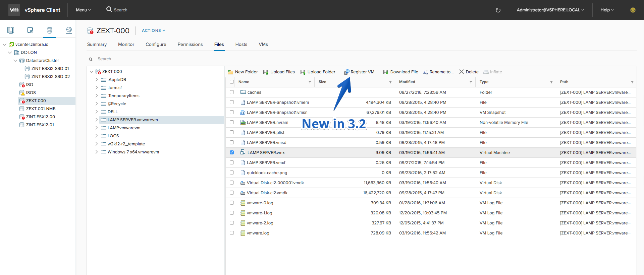Screen dimensions: 644x275
Task: Open the Permissions tab
Action: (190, 45)
